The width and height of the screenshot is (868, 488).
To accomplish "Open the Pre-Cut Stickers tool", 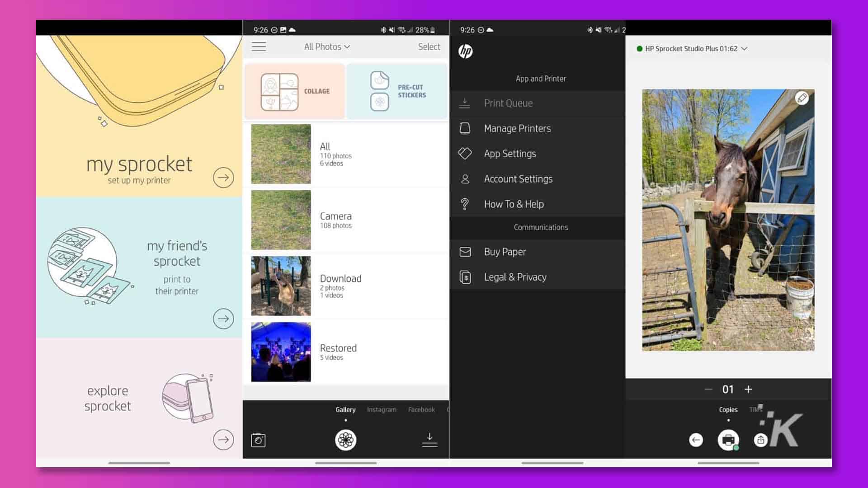I will [396, 90].
